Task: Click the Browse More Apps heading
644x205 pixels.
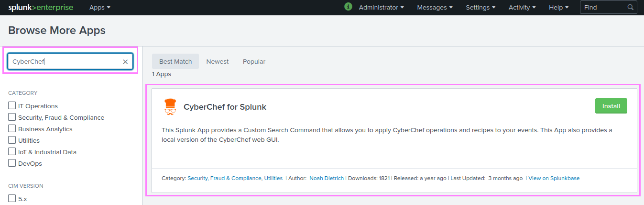Action: coord(57,31)
